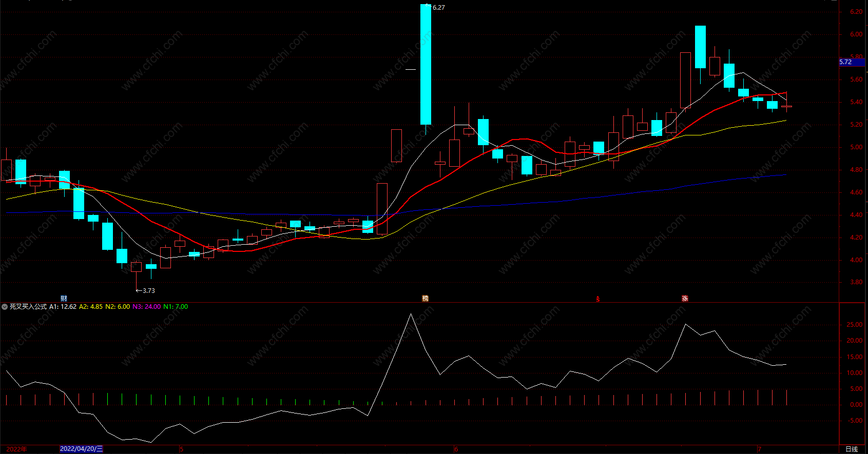
Task: Click the magenta N3: 24.00 value
Action: pyautogui.click(x=147, y=307)
